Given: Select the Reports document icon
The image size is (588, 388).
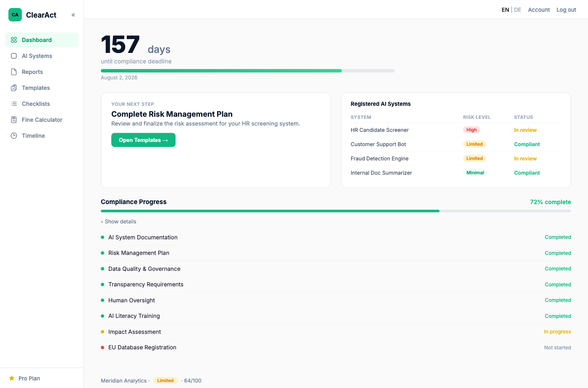Looking at the screenshot, I should (x=13, y=71).
